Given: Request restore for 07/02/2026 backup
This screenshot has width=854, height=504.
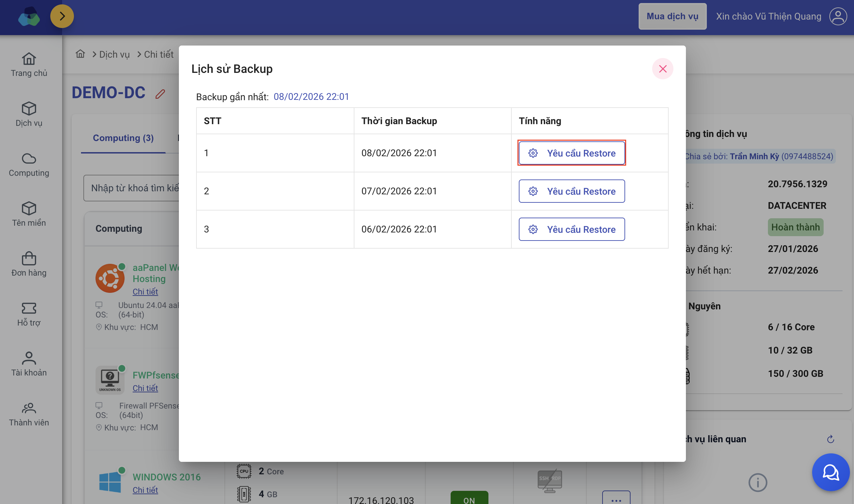Looking at the screenshot, I should tap(571, 191).
